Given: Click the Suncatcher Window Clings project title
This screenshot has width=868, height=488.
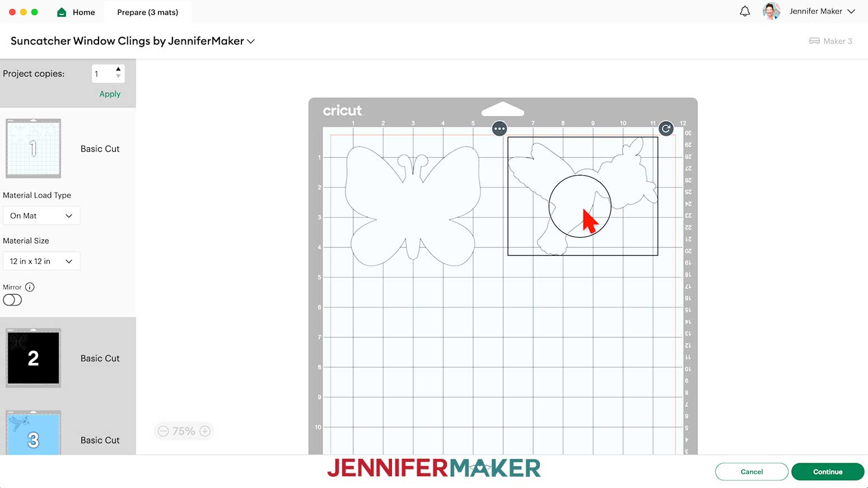Looking at the screenshot, I should (127, 41).
